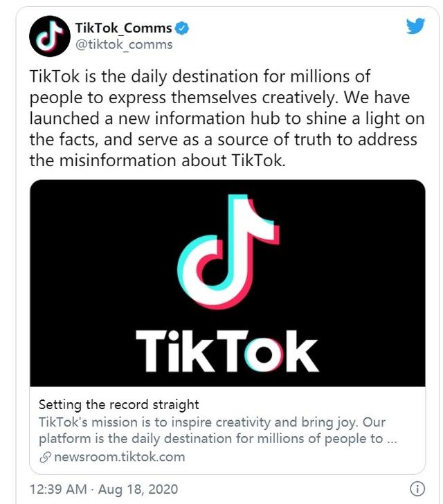
Task: Click the large TikTok music note logo
Action: [x=228, y=252]
